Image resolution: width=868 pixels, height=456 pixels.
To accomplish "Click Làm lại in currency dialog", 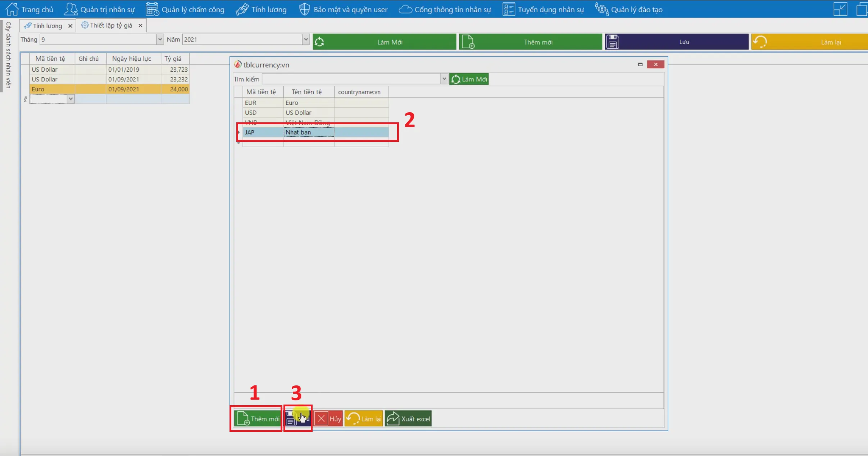I will pos(364,419).
